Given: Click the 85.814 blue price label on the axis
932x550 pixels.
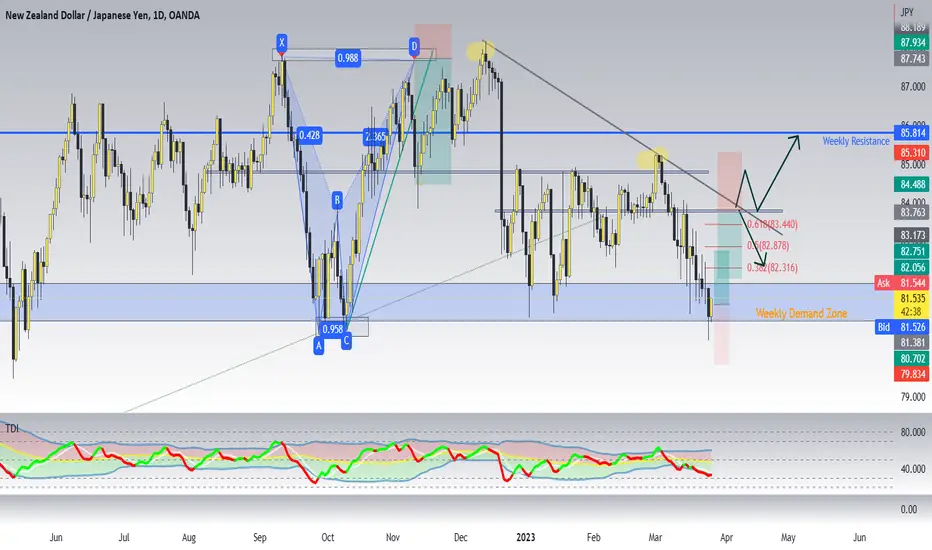Looking at the screenshot, I should click(912, 133).
